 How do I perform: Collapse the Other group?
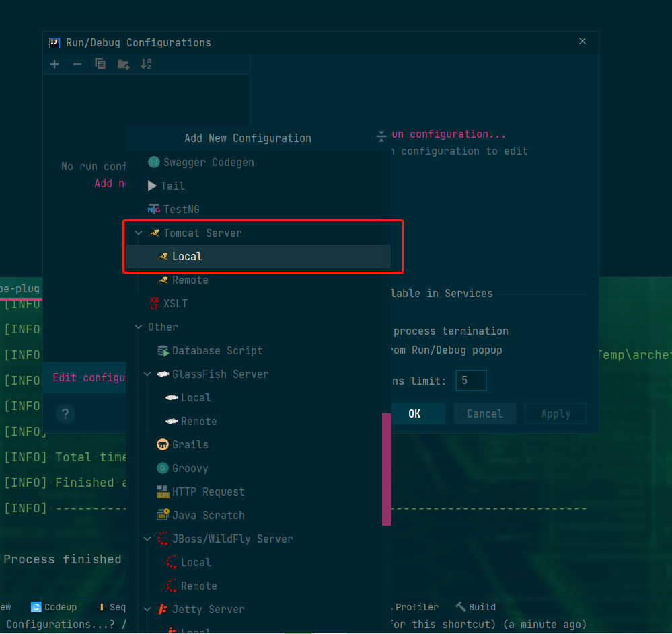(x=139, y=327)
